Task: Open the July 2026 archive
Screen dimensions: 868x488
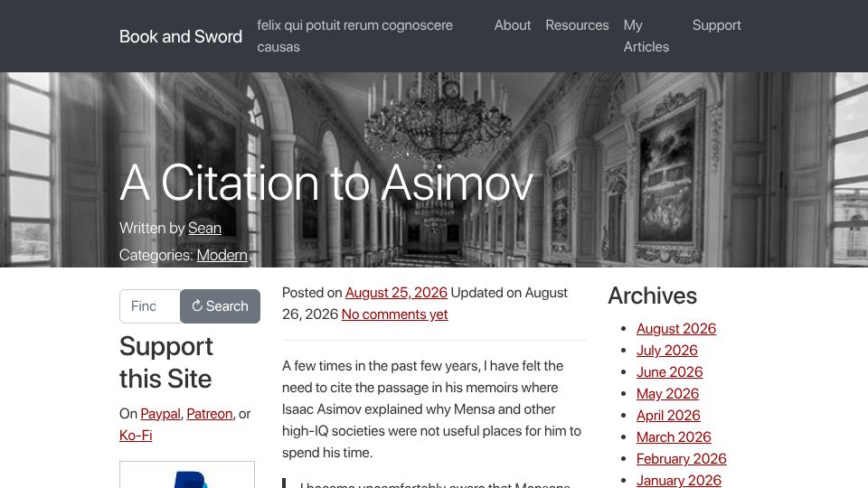Action: 666,351
